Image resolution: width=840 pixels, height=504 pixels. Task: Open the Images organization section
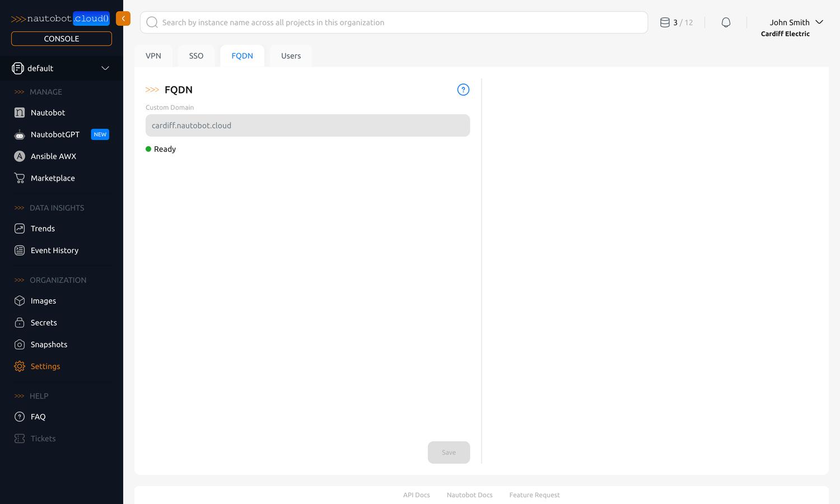click(x=43, y=301)
